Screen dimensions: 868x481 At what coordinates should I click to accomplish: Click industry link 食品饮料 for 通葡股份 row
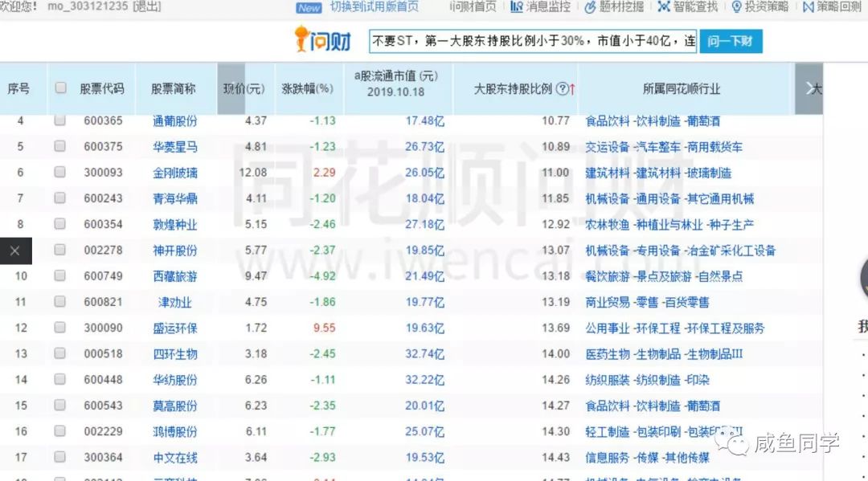click(608, 120)
